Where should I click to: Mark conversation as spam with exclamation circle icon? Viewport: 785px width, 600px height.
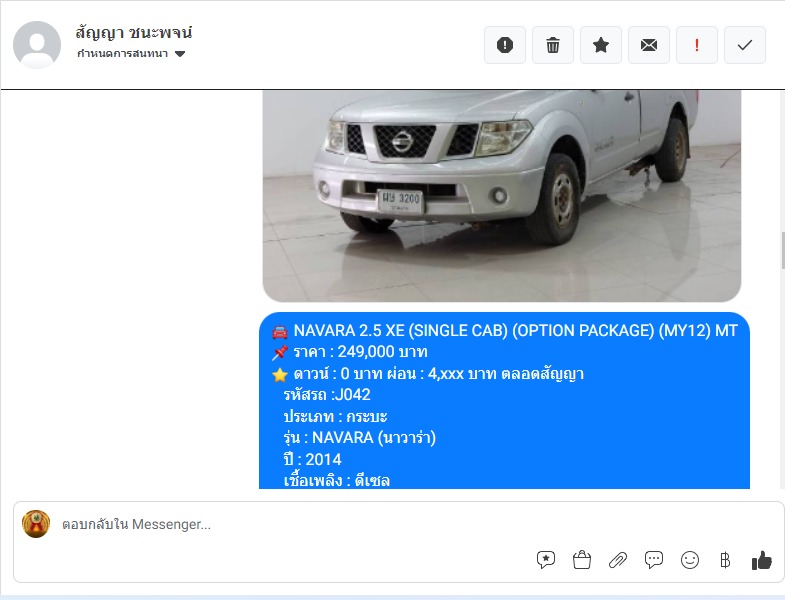coord(505,45)
